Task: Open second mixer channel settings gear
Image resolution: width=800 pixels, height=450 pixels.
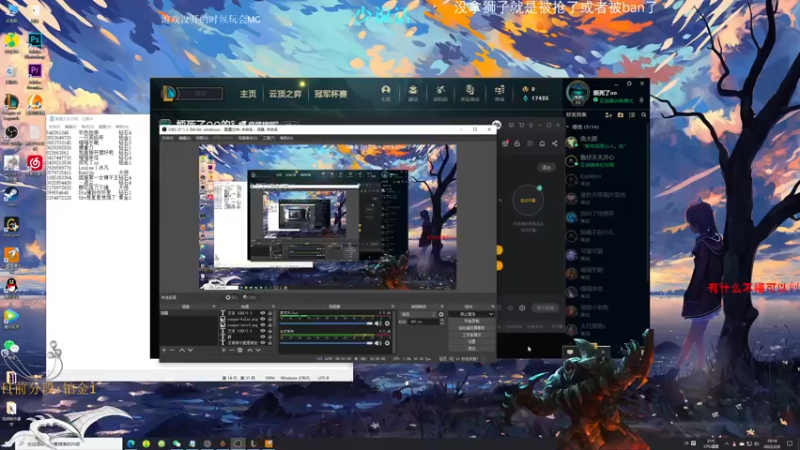Action: coord(387,343)
